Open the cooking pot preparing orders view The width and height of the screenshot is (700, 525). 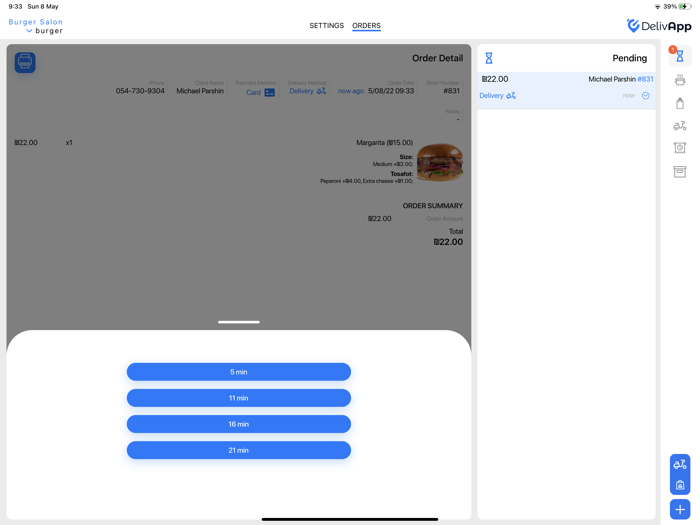(x=679, y=80)
